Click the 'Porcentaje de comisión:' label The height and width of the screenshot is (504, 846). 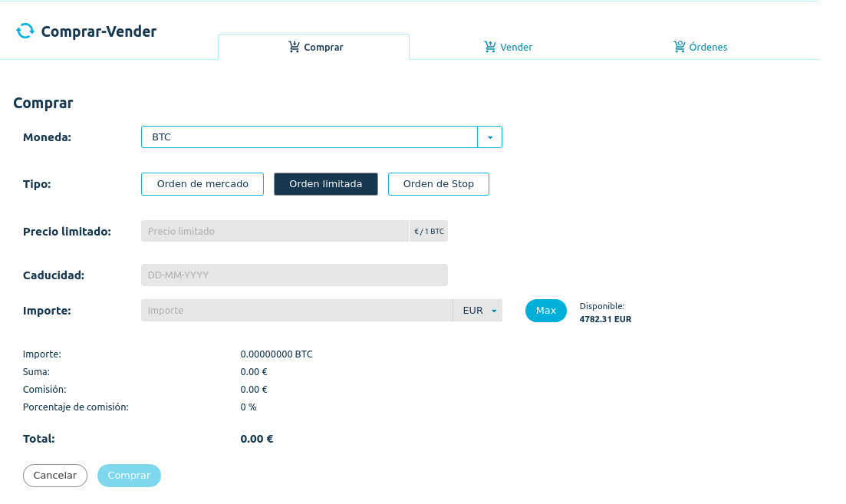[75, 407]
